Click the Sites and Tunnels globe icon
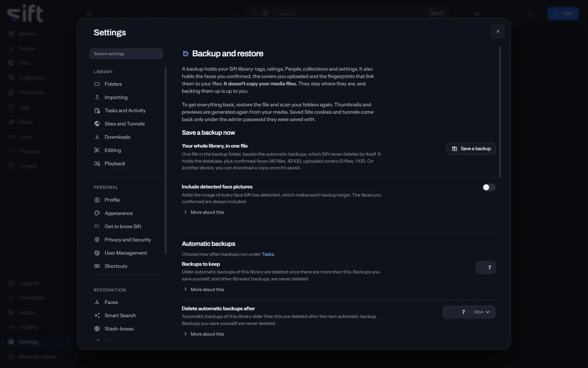This screenshot has height=368, width=588. pos(97,124)
